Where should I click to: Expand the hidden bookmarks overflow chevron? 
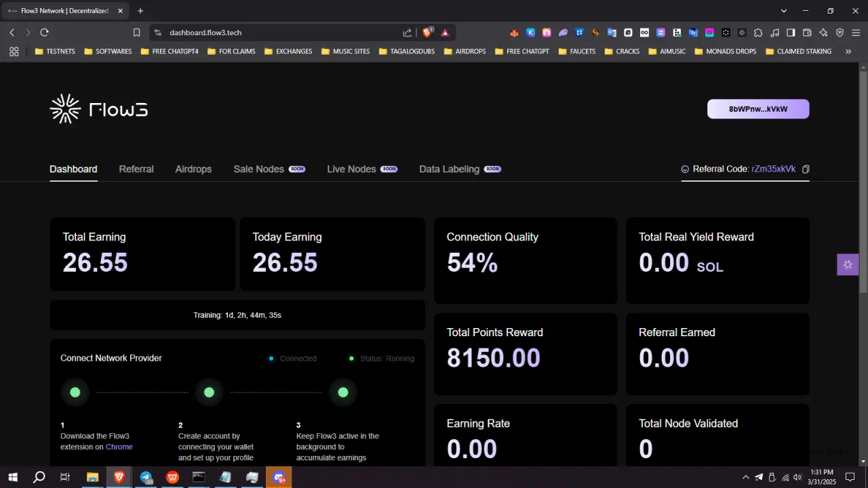[x=848, y=52]
